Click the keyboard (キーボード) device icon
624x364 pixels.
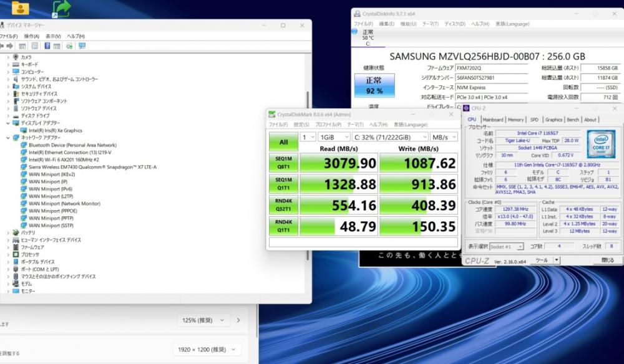tap(16, 64)
